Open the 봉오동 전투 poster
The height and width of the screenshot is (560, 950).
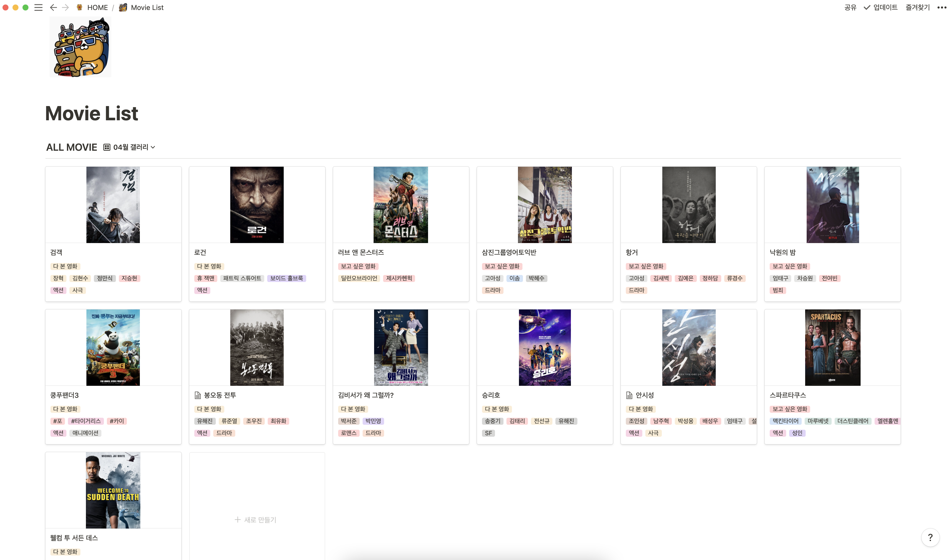pos(257,348)
